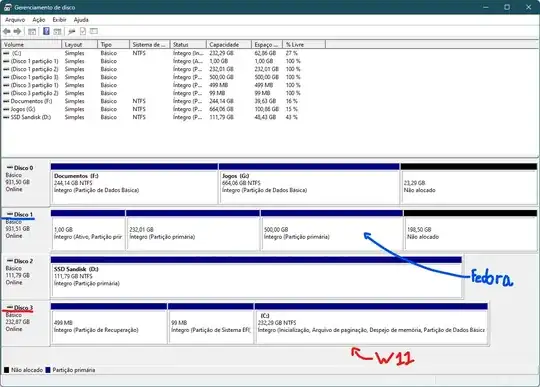Click the last toolbar view settings icon
Viewport: 540px width, 387px height.
point(94,31)
